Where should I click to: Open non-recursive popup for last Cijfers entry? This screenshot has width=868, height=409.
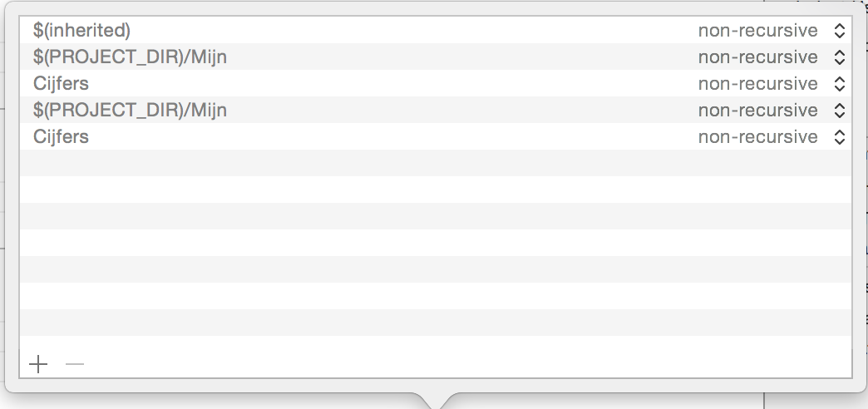[x=757, y=137]
